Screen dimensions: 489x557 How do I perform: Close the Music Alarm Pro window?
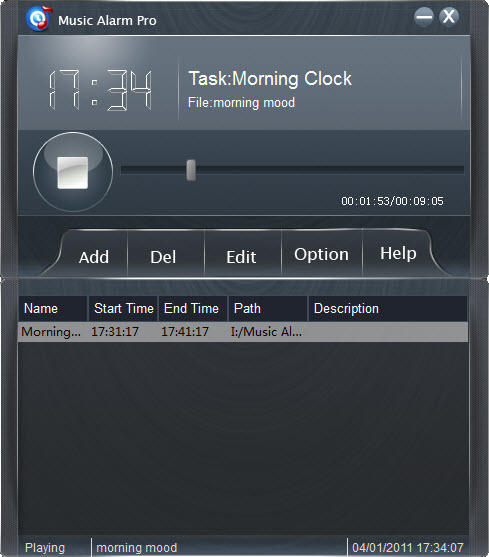(449, 17)
